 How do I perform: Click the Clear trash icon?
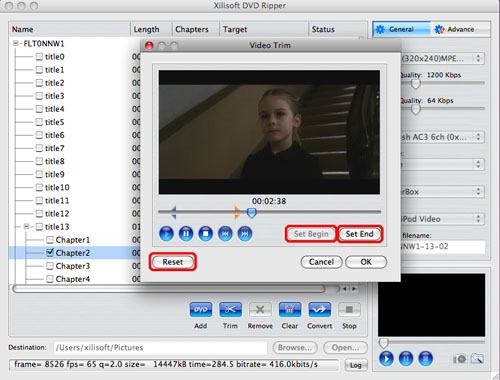[x=290, y=310]
